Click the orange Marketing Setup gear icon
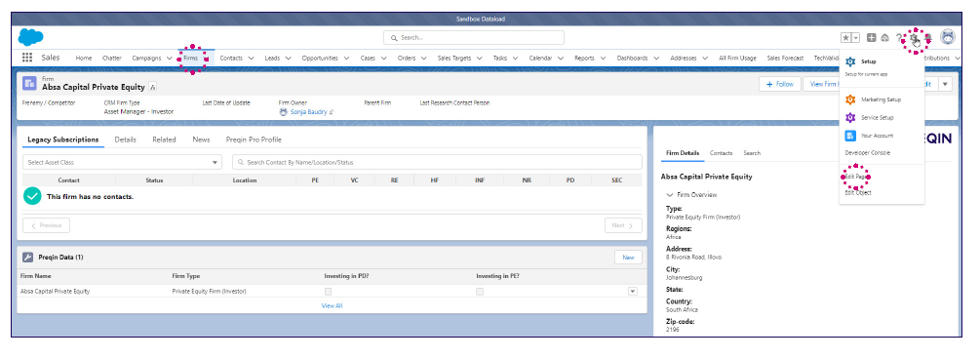980x359 pixels. (850, 100)
